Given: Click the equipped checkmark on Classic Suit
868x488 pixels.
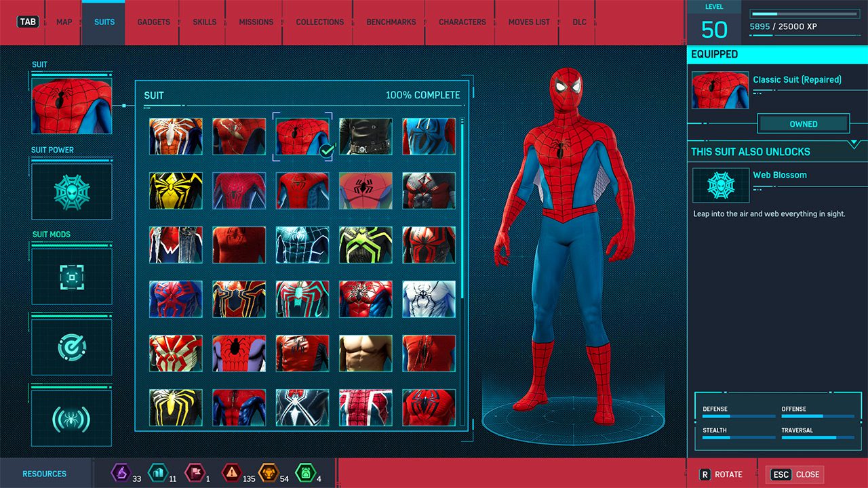Looking at the screenshot, I should 326,151.
